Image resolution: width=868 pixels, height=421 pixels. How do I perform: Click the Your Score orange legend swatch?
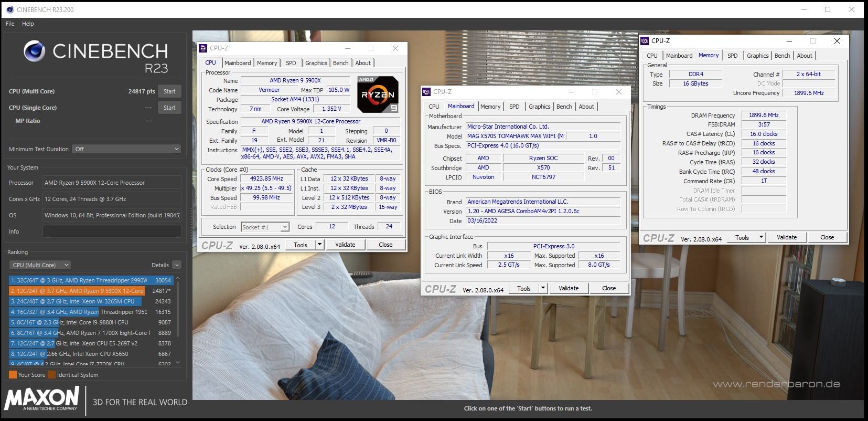point(13,375)
